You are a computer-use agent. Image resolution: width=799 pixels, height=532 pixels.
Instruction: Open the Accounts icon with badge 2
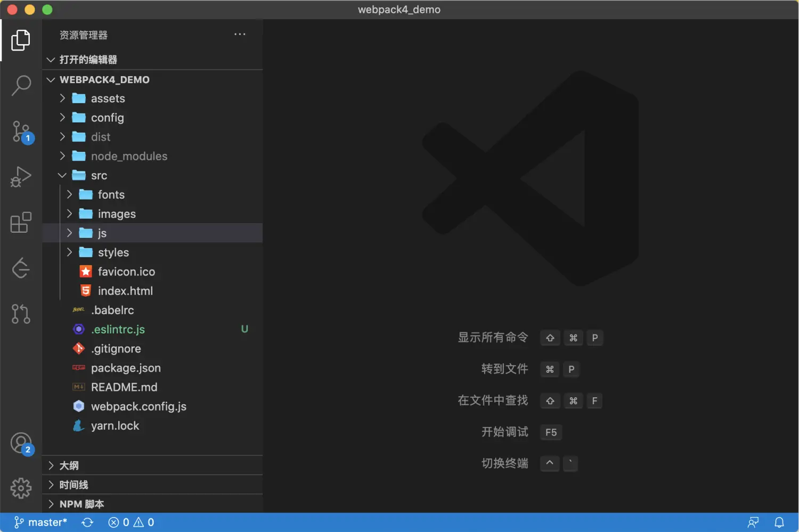[x=22, y=444]
